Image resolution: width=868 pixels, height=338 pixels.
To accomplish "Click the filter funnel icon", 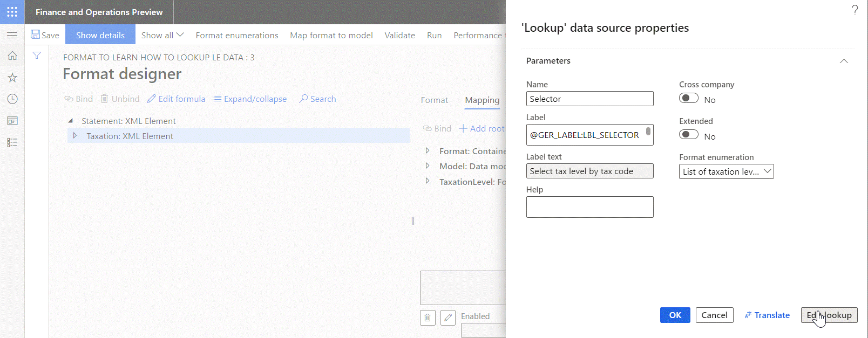I will pos(37,55).
